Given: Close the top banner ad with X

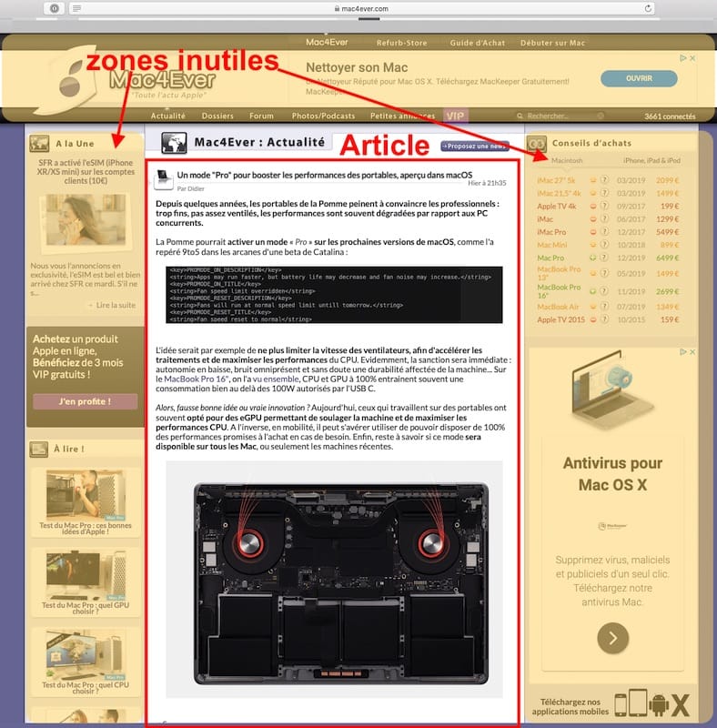Looking at the screenshot, I should click(x=692, y=58).
